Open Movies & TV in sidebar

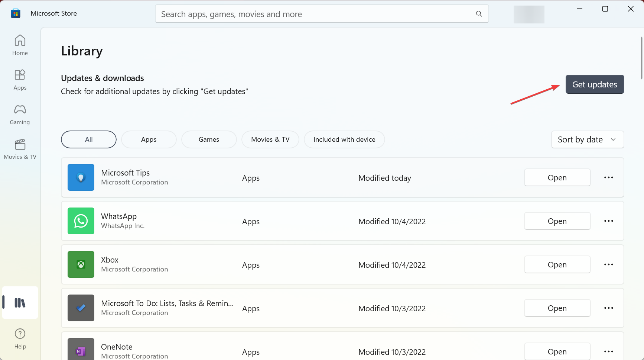coord(20,149)
